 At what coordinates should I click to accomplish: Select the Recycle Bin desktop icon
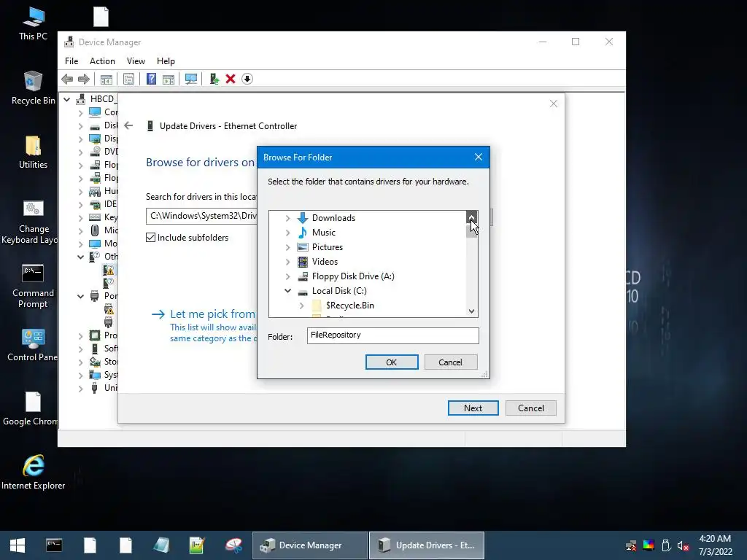(34, 87)
